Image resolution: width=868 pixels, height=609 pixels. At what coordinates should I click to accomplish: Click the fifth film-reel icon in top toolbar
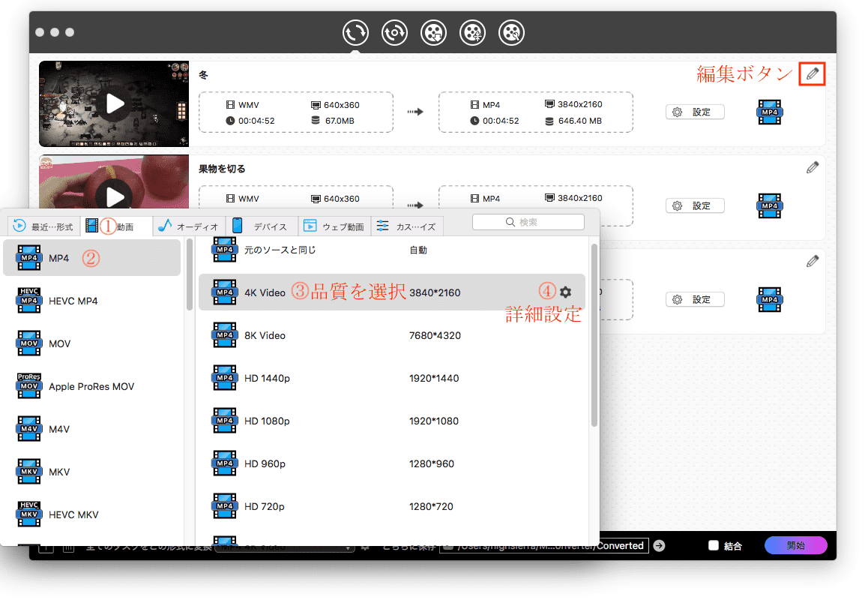[x=511, y=32]
